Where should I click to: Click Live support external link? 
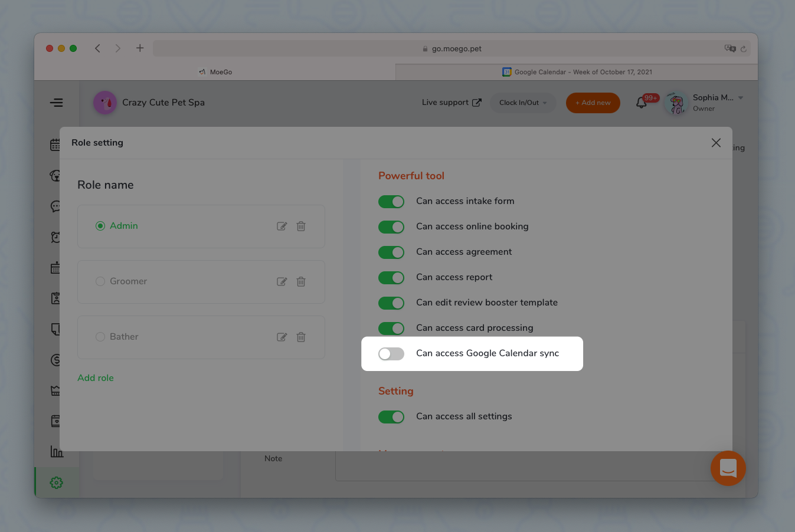click(x=452, y=103)
